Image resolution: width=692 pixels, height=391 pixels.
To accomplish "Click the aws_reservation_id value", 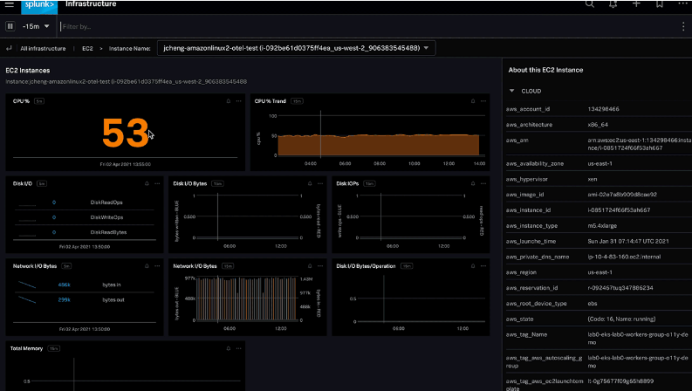I will coord(620,288).
